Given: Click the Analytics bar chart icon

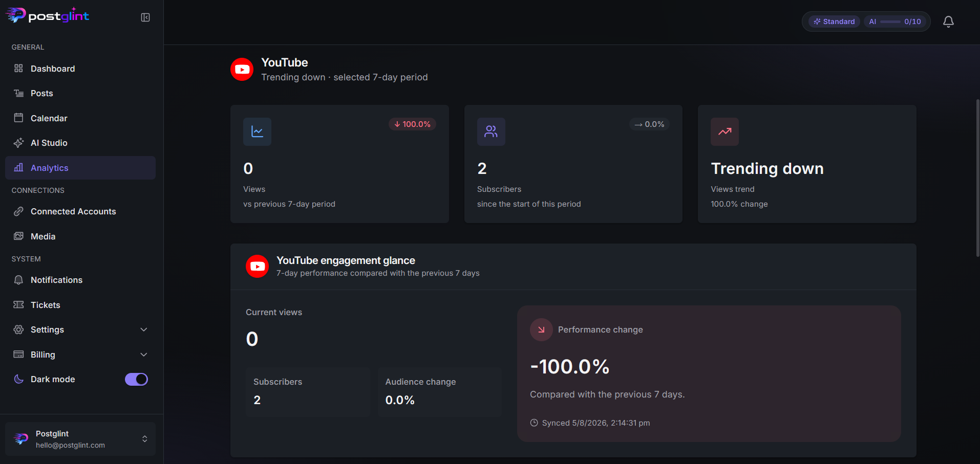Looking at the screenshot, I should click(x=18, y=167).
